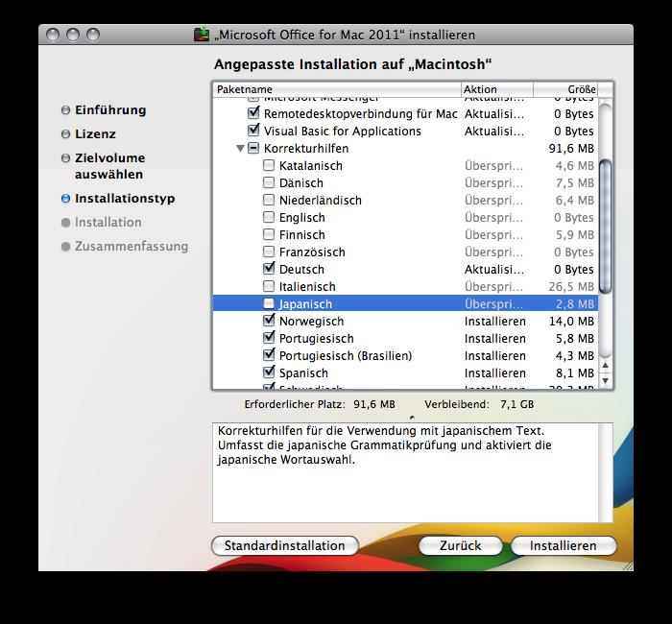This screenshot has height=624, width=672.
Task: Select the Italienisch row name
Action: (x=307, y=286)
